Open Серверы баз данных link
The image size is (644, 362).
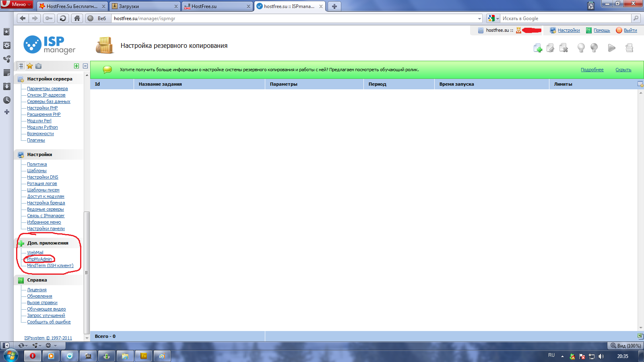click(x=49, y=101)
